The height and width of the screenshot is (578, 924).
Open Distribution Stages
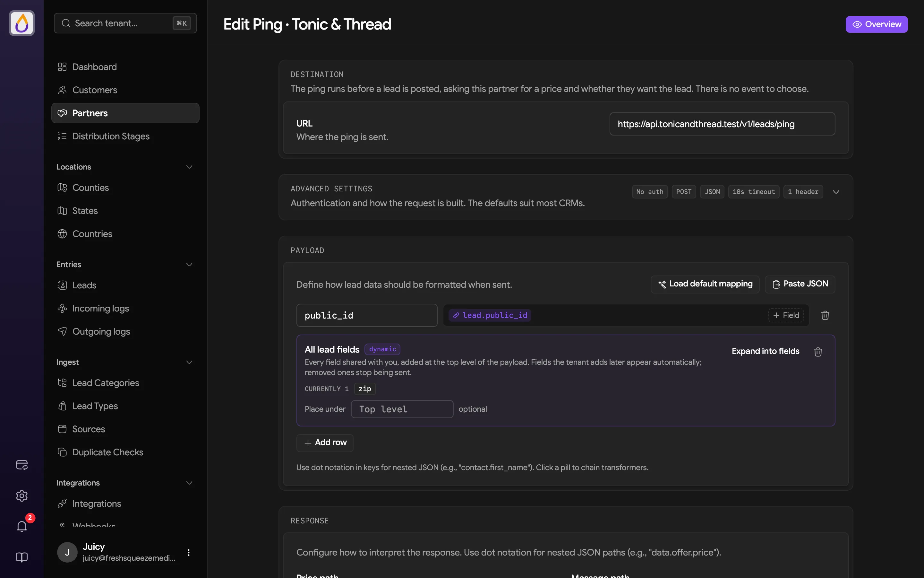coord(125,136)
